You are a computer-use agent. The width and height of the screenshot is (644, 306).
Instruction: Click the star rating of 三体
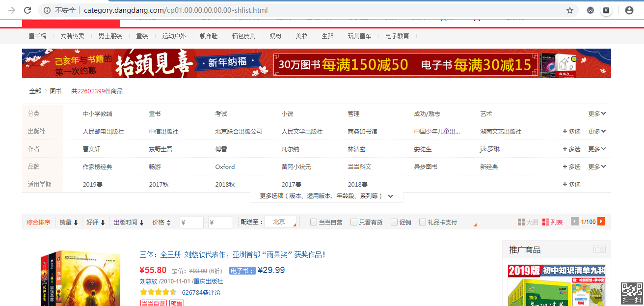tap(158, 292)
